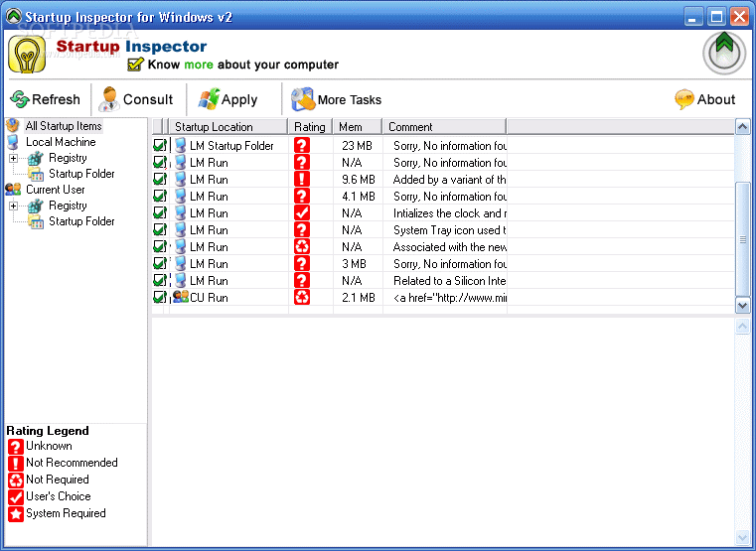Click the startup list scroll up arrow
756x551 pixels.
click(742, 127)
